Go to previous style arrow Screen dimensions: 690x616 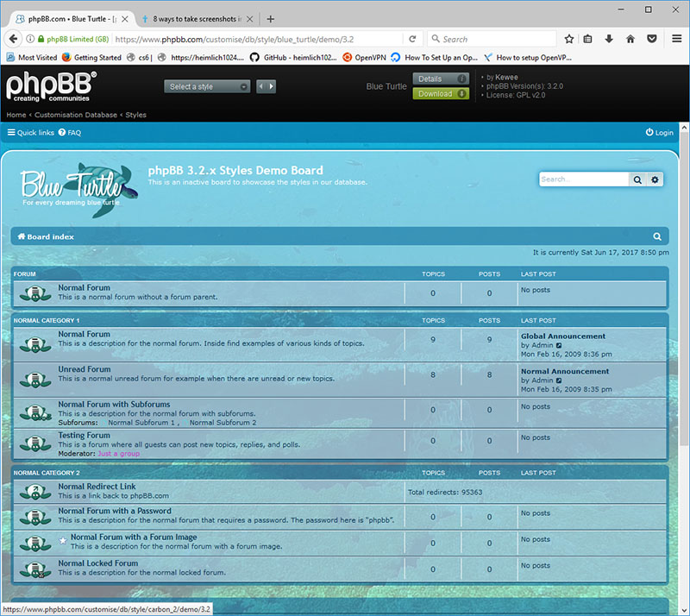coord(261,86)
